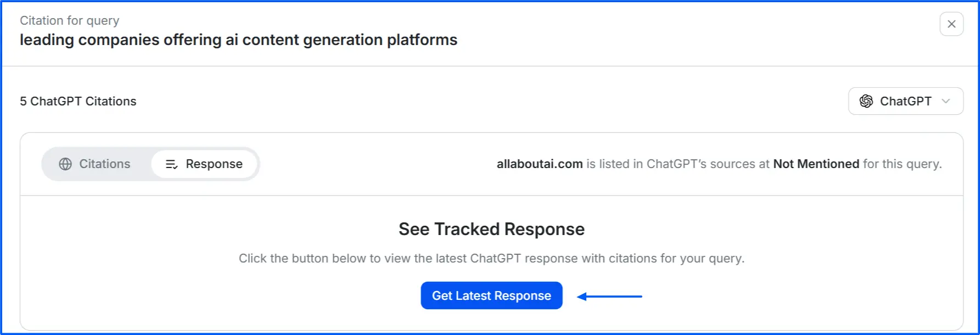Screen dimensions: 980x335
Task: Click the See Tracked Response heading
Action: tap(491, 229)
